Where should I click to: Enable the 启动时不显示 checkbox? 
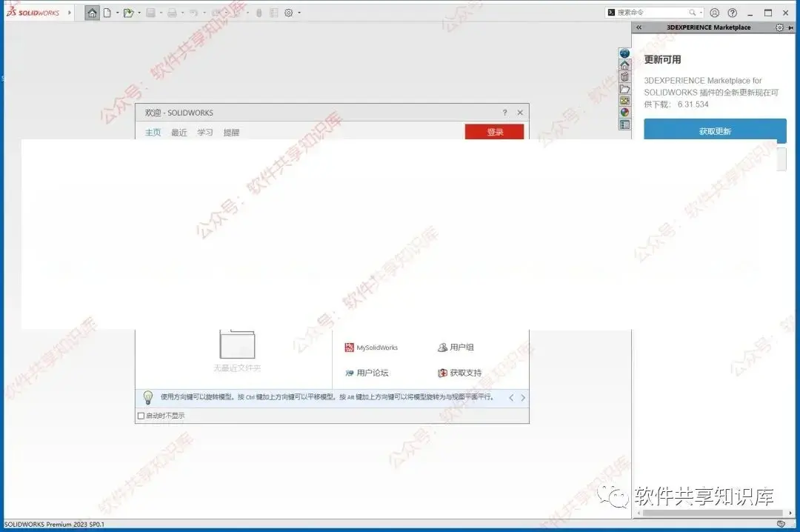pos(141,416)
